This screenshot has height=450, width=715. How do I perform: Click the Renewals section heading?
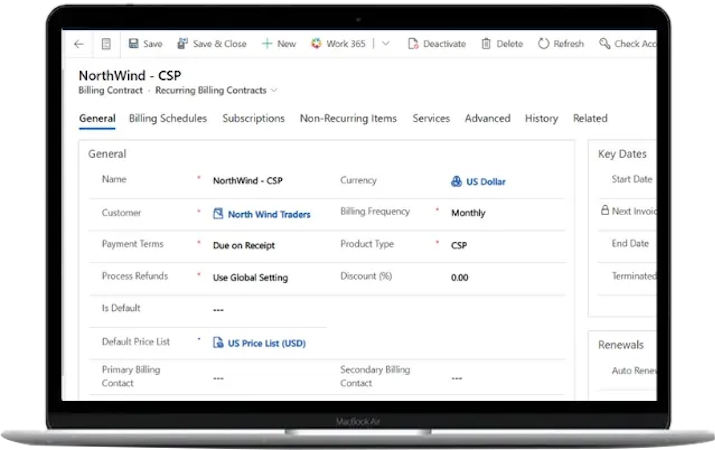621,345
